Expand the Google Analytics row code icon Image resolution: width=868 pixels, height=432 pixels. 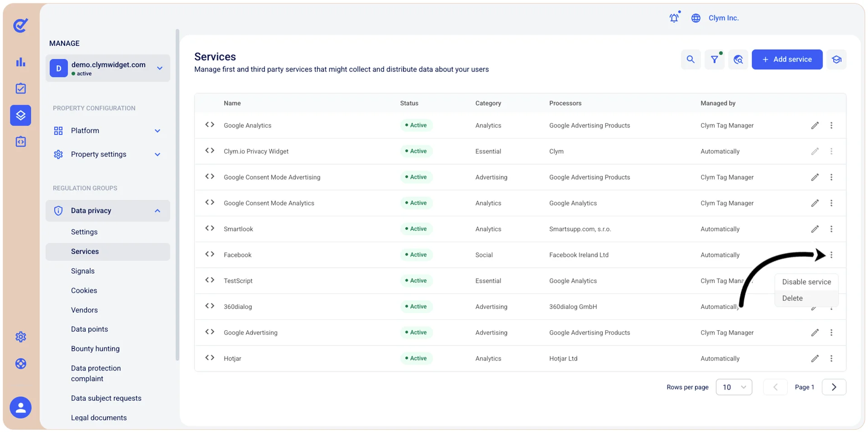click(x=210, y=125)
